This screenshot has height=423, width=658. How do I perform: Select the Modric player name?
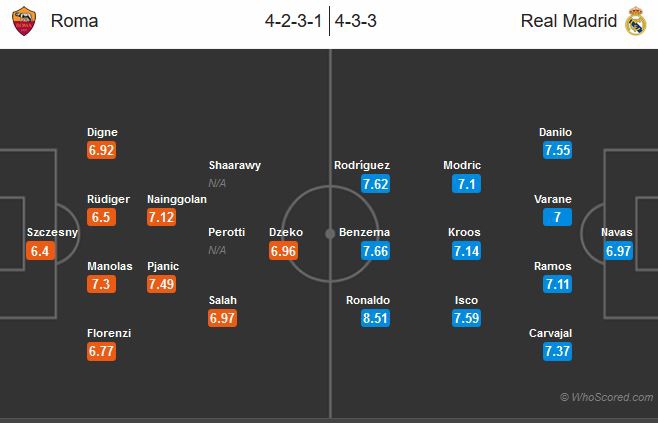pyautogui.click(x=463, y=165)
